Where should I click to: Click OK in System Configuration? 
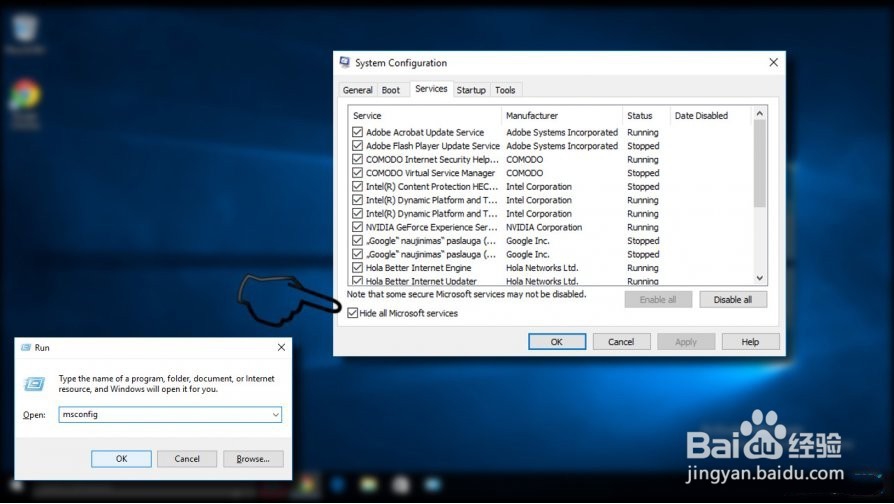coord(557,342)
